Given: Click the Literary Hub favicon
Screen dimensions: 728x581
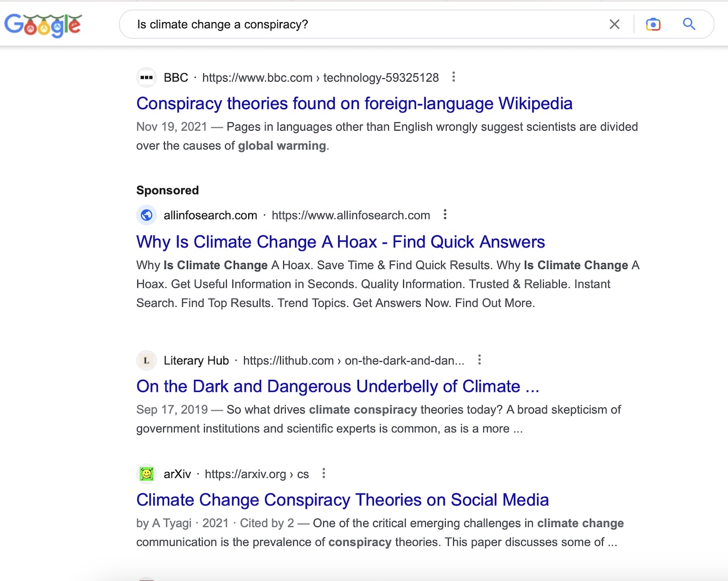Looking at the screenshot, I should pos(147,361).
